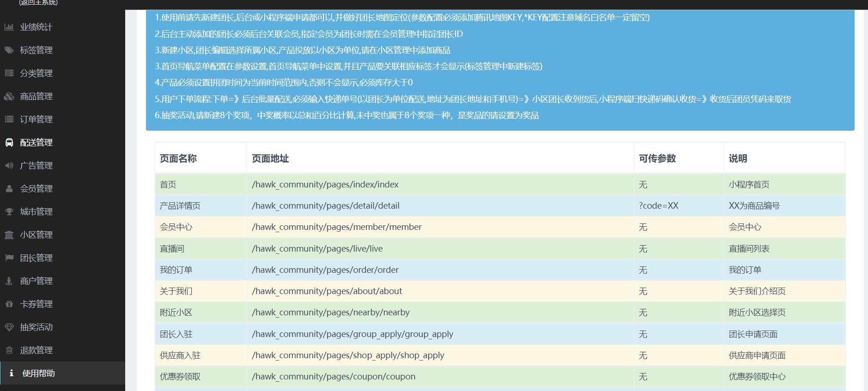Click the 页面地址 column header

point(270,159)
